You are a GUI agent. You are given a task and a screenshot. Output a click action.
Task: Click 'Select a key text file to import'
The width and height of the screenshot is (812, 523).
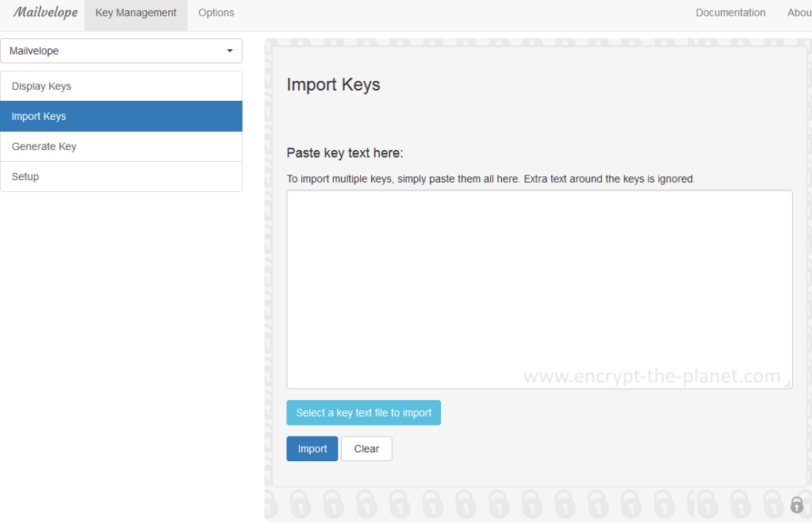pyautogui.click(x=363, y=413)
